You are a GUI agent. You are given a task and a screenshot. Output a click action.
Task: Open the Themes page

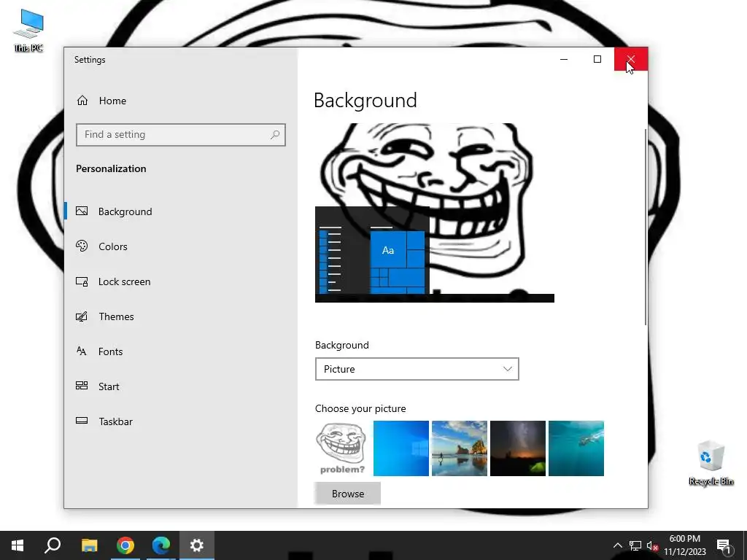coord(116,316)
